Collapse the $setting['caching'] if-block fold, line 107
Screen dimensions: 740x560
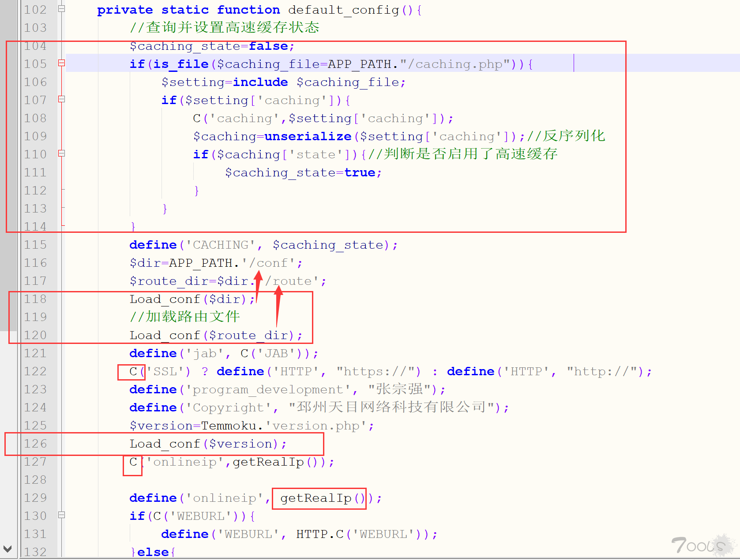click(x=62, y=99)
